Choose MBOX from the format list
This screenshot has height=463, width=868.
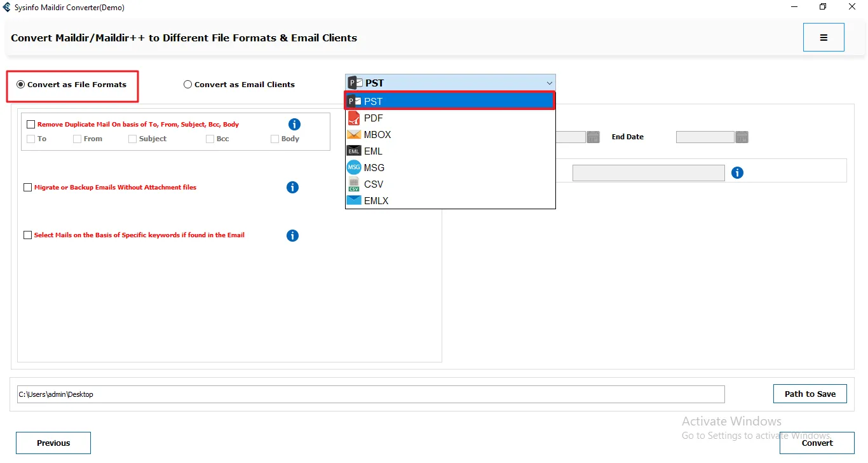(377, 135)
